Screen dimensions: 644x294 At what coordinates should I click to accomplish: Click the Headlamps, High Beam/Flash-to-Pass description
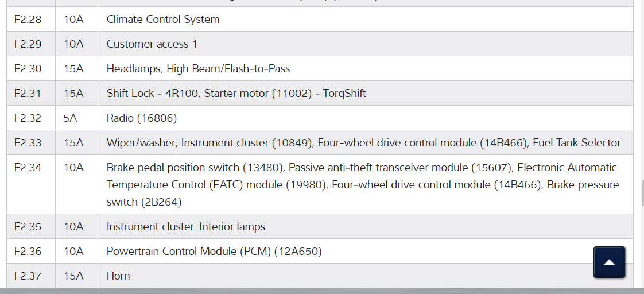coord(198,69)
